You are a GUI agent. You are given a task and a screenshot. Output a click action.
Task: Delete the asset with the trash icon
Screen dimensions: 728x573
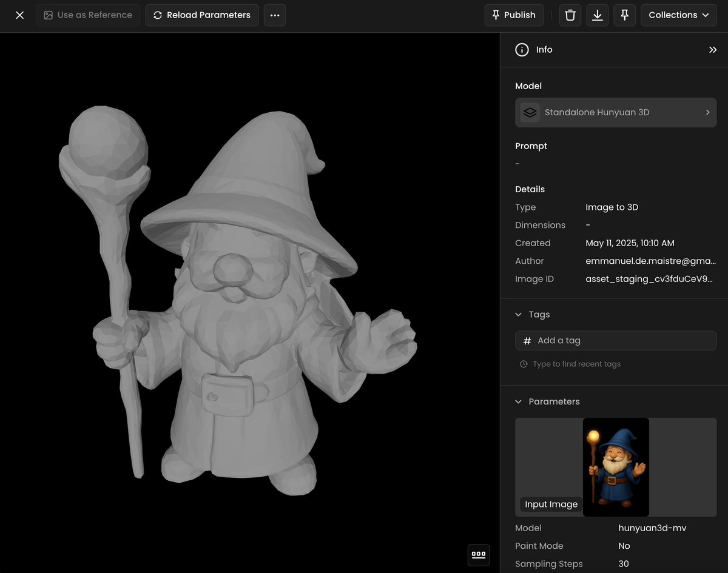[x=570, y=15]
